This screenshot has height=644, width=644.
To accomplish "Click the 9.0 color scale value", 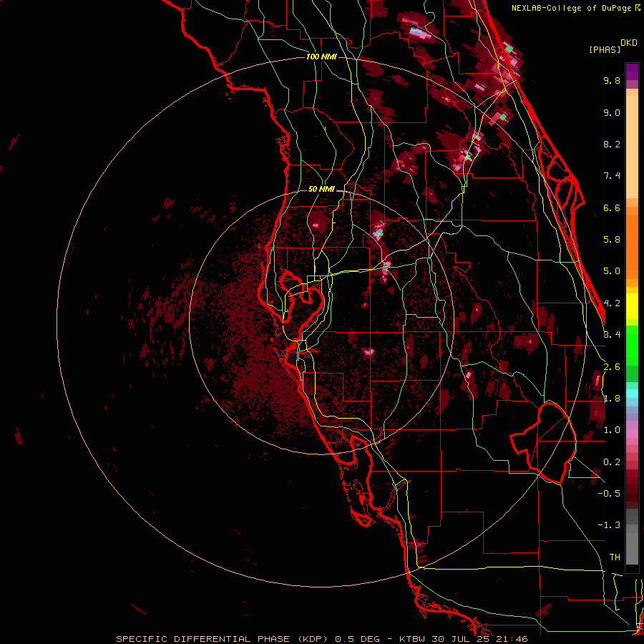I will pyautogui.click(x=612, y=112).
